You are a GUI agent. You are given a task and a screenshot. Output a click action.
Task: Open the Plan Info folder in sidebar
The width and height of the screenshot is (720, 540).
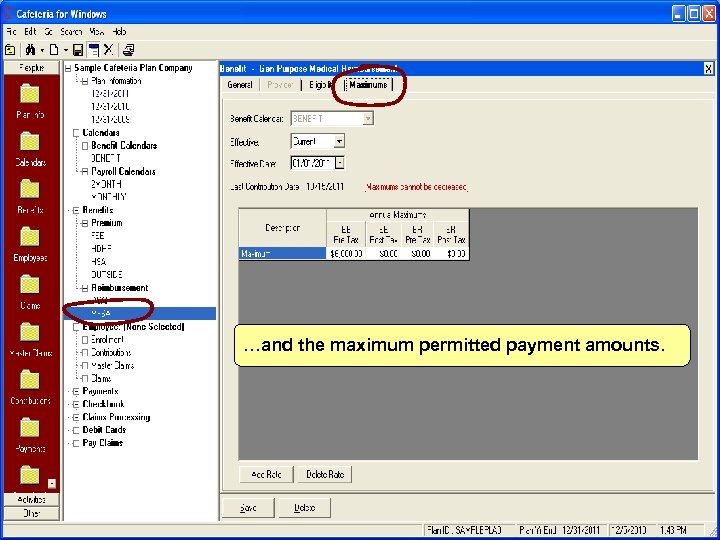click(30, 101)
